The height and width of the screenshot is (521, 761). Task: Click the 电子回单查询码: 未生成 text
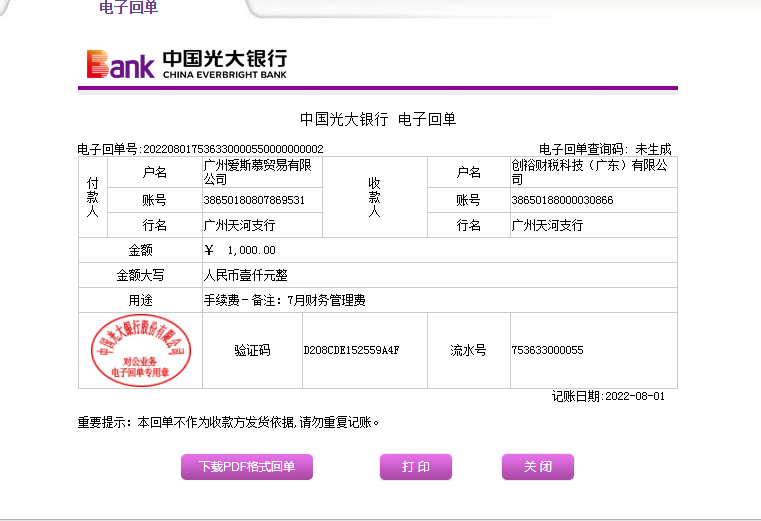[x=605, y=149]
